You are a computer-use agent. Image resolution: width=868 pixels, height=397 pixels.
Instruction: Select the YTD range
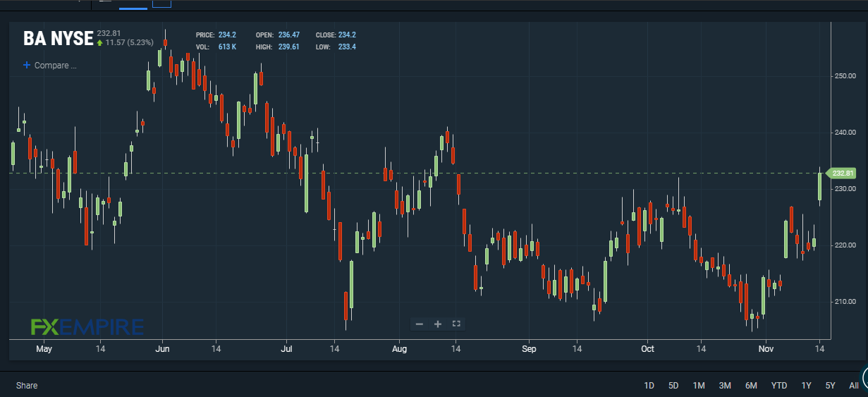click(x=779, y=386)
